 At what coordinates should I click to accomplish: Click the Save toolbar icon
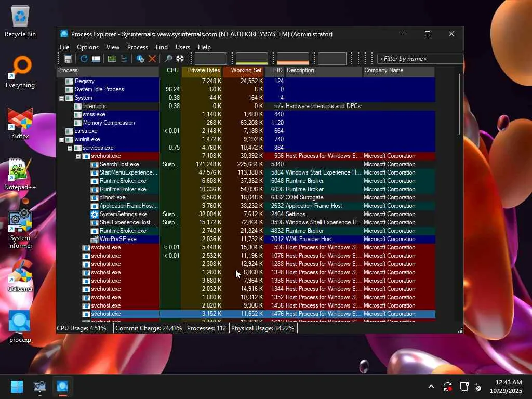click(68, 59)
